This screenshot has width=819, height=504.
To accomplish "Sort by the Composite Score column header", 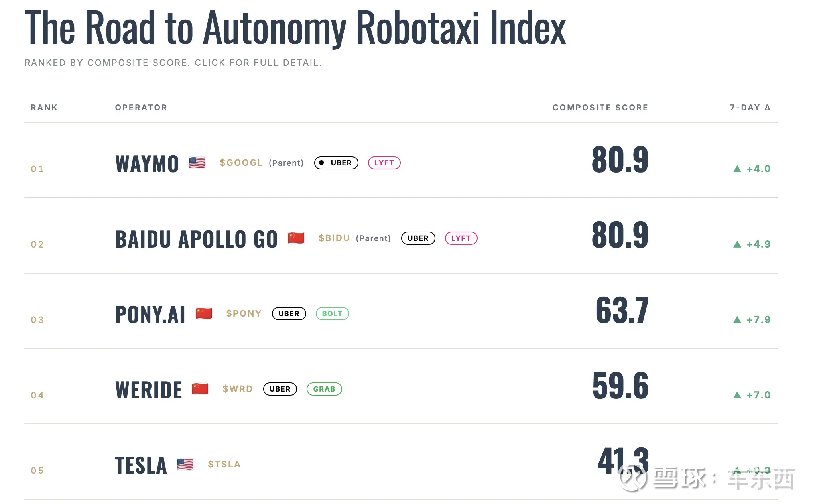I will 600,108.
